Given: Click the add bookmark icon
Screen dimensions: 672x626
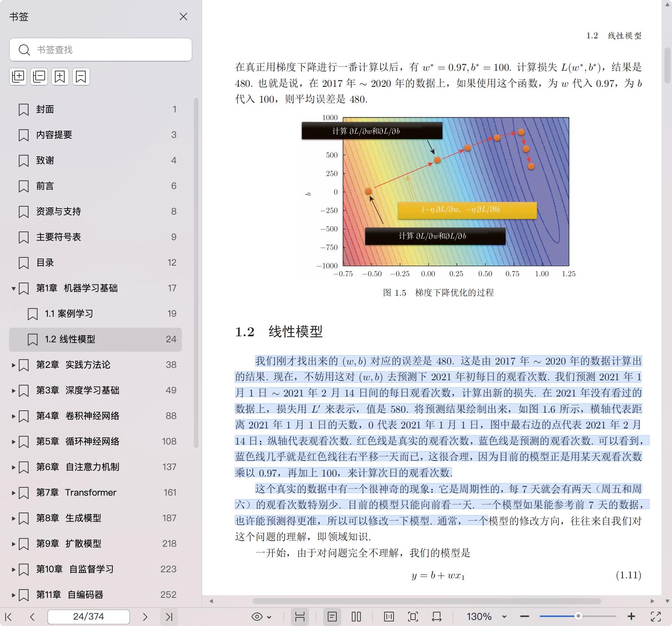Looking at the screenshot, I should click(x=60, y=77).
